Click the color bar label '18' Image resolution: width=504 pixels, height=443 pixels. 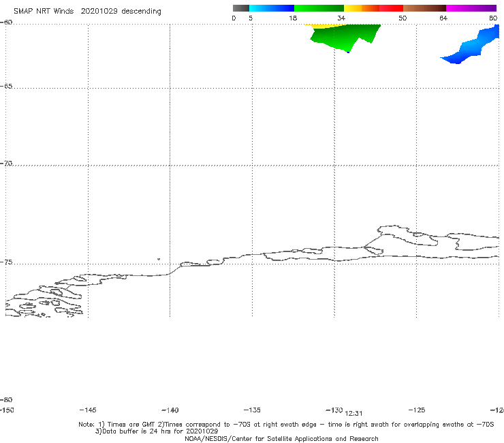pyautogui.click(x=293, y=18)
